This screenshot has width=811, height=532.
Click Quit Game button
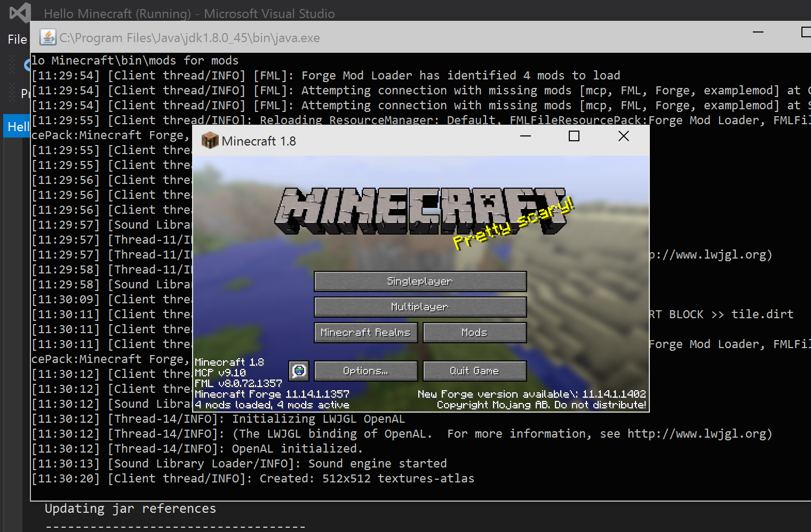(x=474, y=370)
